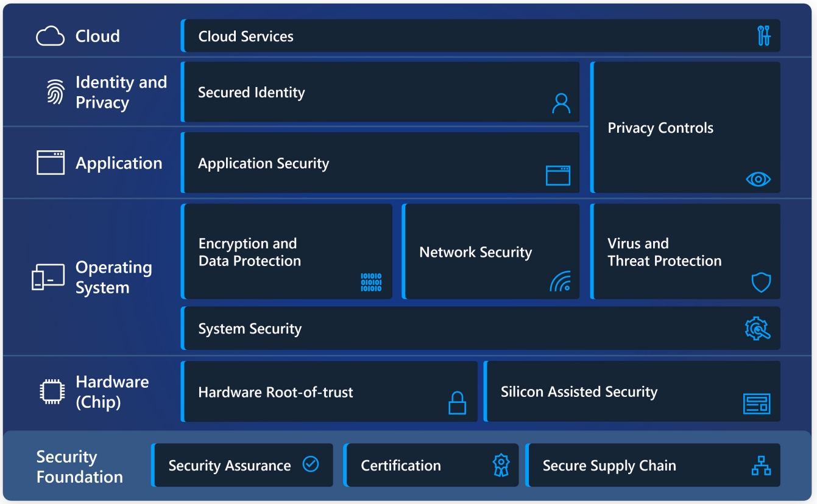This screenshot has height=504, width=817.
Task: Select the Identity and Privacy layer label
Action: tap(121, 93)
